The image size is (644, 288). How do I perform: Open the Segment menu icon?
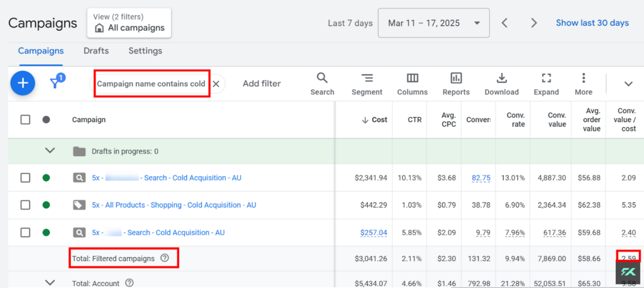[367, 84]
